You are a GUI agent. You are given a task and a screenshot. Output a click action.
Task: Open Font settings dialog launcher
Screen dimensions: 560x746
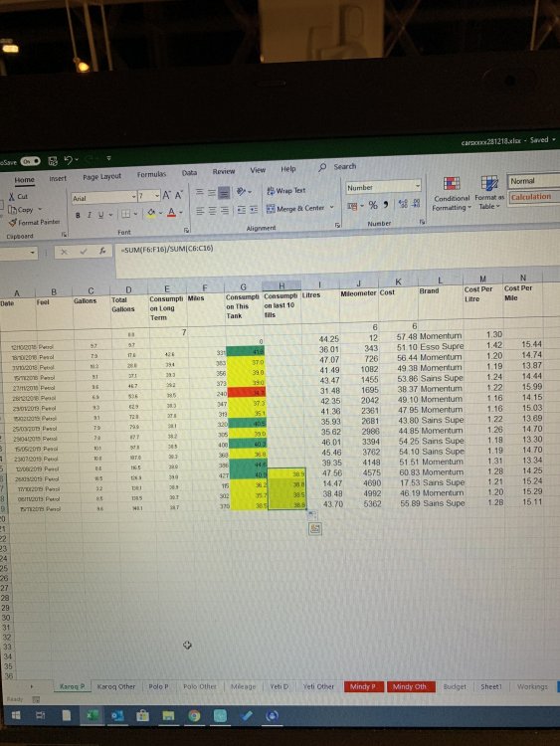coord(187,230)
